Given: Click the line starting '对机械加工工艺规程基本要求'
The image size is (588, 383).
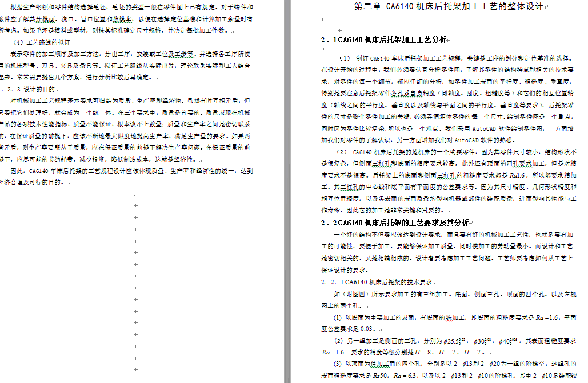Looking at the screenshot, I should point(130,101).
